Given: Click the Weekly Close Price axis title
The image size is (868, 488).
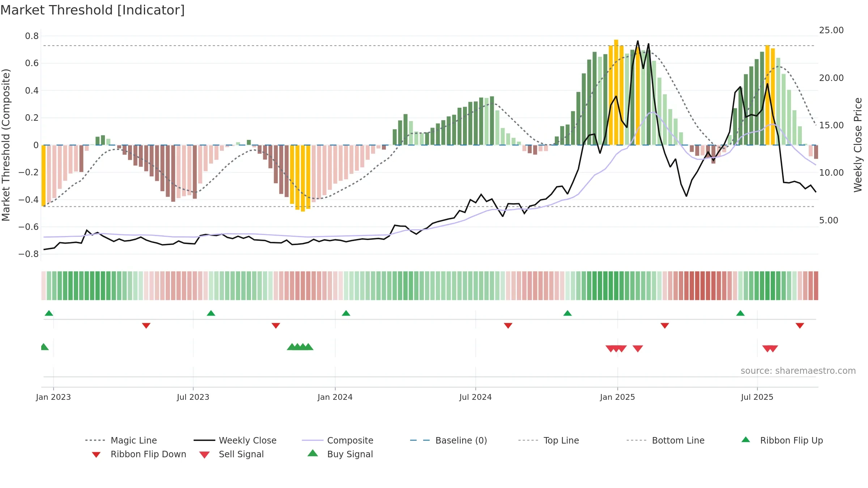Looking at the screenshot, I should pos(858,145).
